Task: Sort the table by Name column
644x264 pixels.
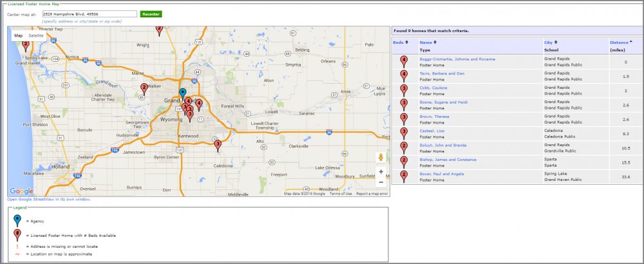Action: coord(428,42)
